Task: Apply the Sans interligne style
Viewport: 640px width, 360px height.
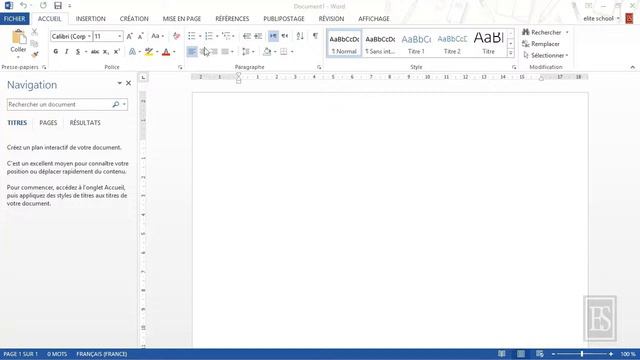Action: pyautogui.click(x=380, y=43)
